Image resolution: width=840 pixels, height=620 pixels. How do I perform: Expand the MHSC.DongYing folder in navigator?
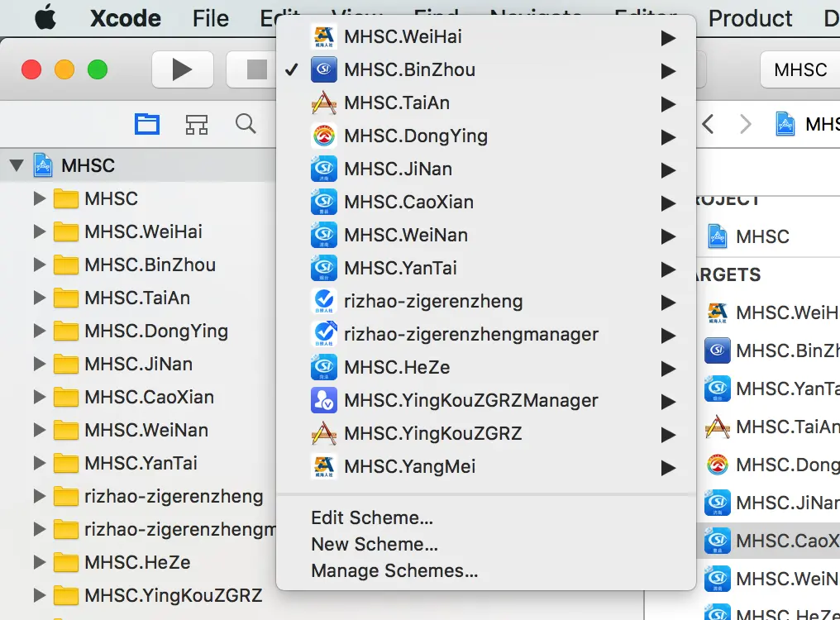(39, 331)
